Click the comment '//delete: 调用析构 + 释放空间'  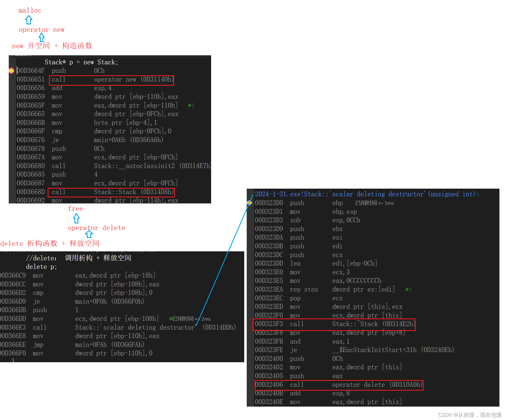tap(79, 258)
